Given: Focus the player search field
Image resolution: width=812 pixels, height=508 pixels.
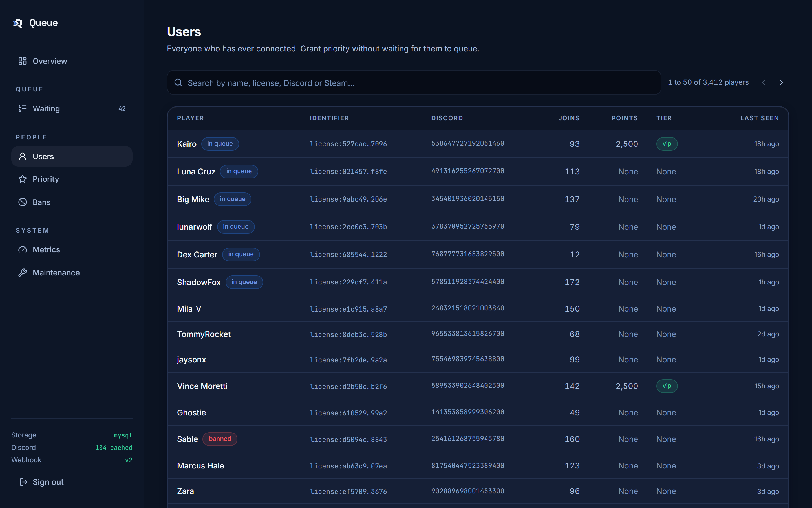Looking at the screenshot, I should tap(414, 83).
